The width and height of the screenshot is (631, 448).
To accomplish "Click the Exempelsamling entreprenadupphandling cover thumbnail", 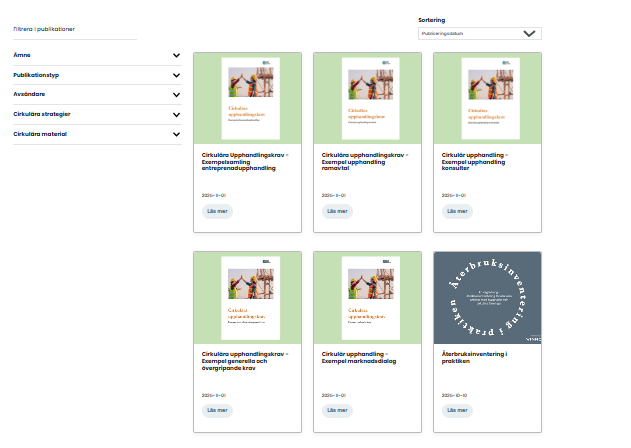I will point(246,97).
